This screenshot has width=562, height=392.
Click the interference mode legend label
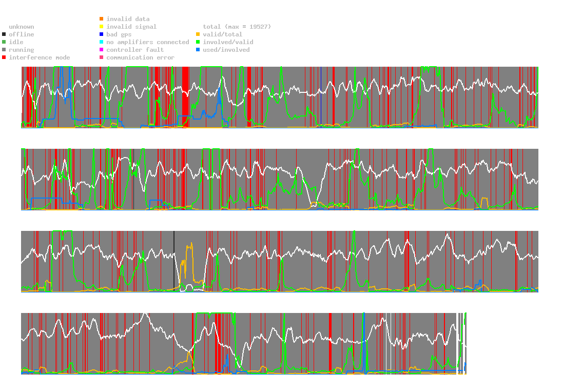coord(40,57)
